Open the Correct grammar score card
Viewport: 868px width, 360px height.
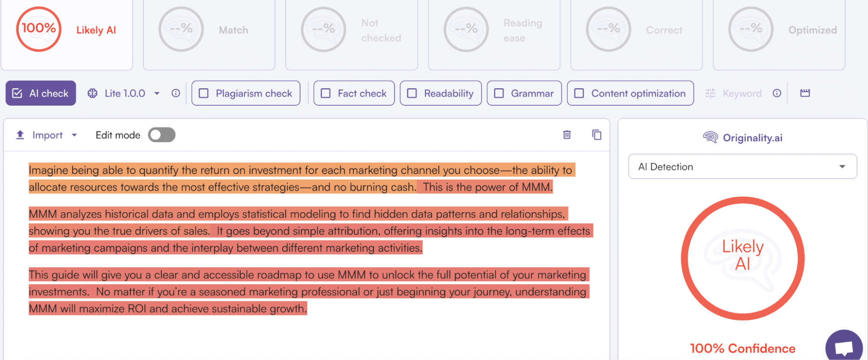click(636, 34)
